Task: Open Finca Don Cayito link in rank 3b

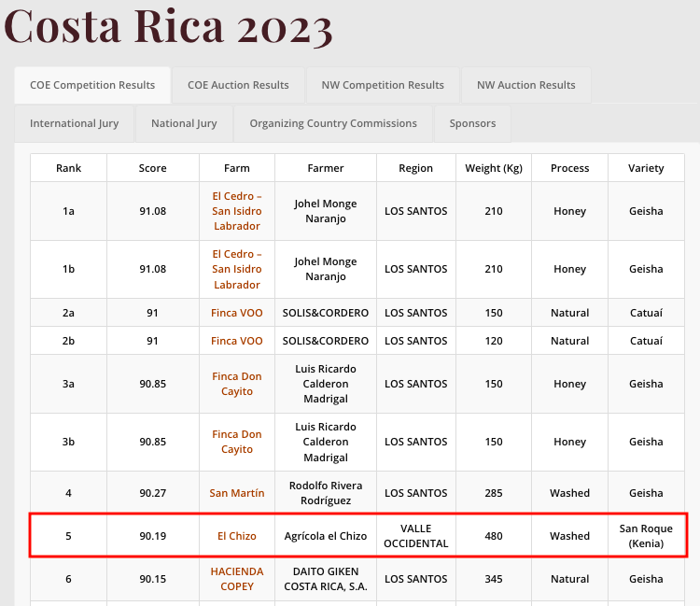Action: point(237,442)
